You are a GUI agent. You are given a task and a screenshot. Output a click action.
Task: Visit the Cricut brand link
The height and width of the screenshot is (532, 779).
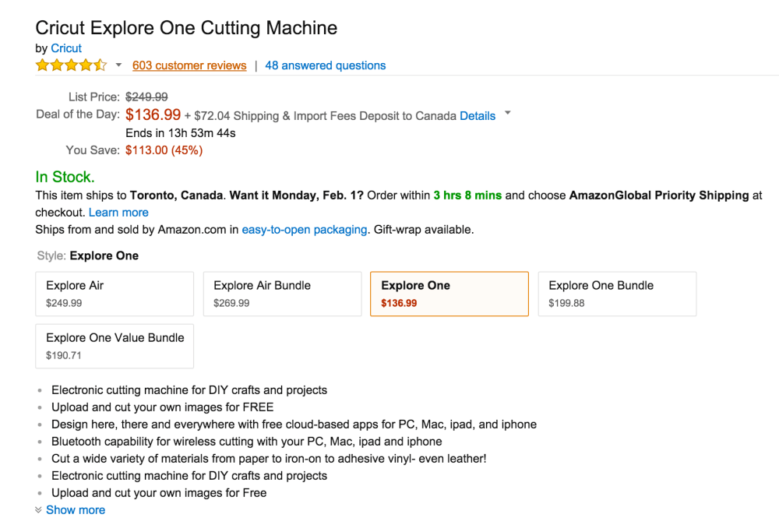pos(66,48)
